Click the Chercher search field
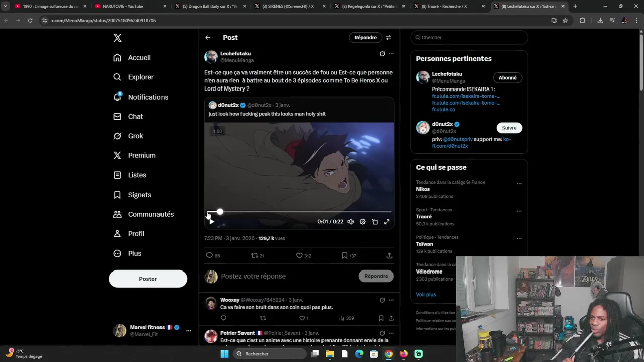This screenshot has width=644, height=362. tap(469, 38)
